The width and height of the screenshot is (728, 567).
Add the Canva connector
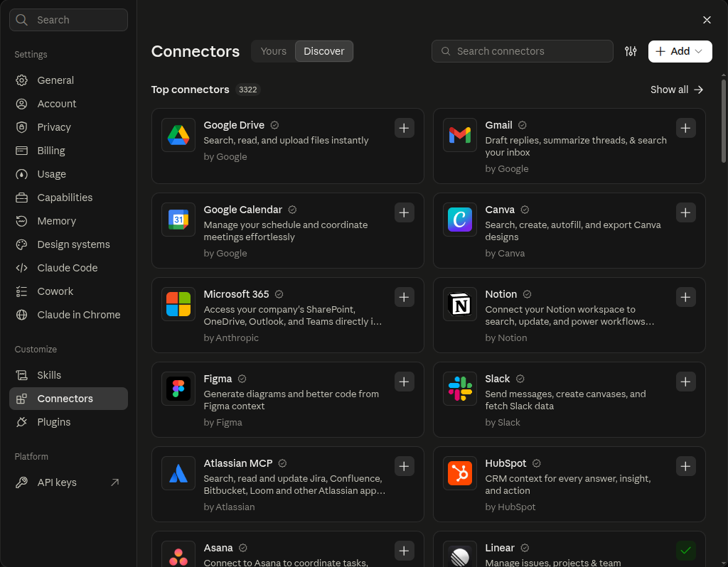[685, 212]
